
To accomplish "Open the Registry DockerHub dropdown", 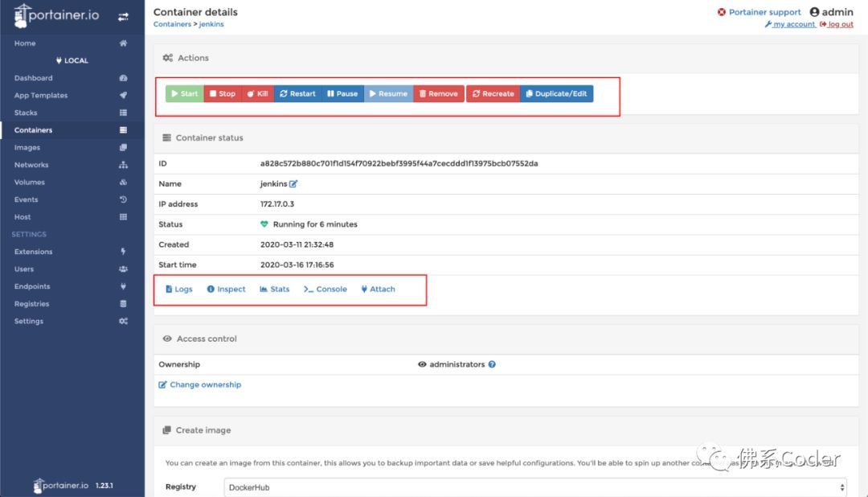I will coord(535,487).
